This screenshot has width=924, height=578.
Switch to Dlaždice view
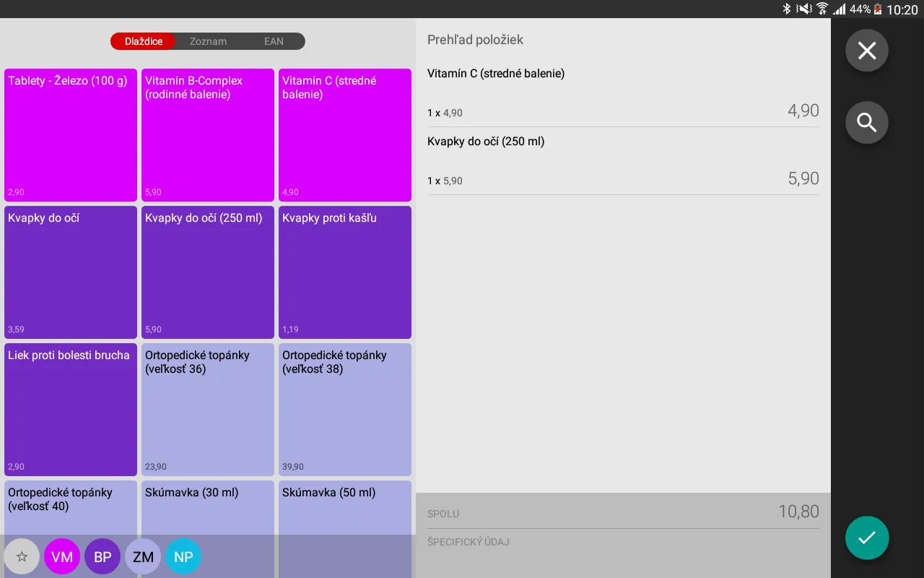144,41
